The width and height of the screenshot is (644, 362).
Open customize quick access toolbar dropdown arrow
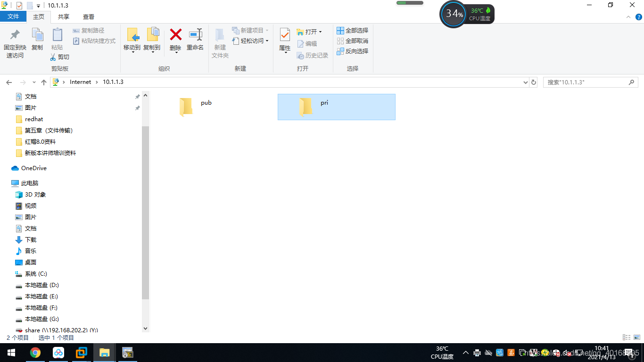pyautogui.click(x=38, y=6)
